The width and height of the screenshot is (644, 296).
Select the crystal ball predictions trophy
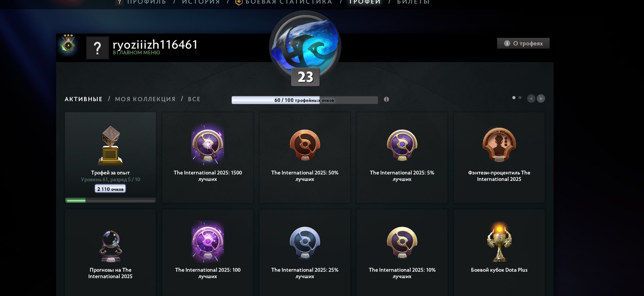110,253
